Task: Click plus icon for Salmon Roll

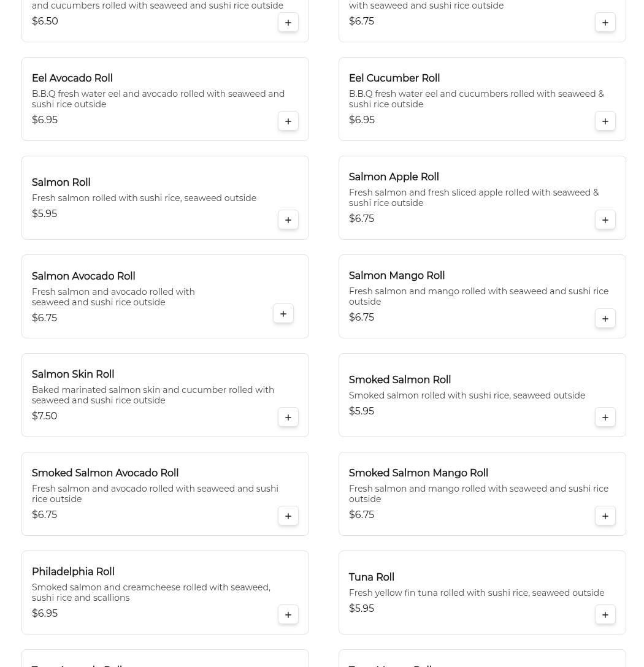Action: (288, 219)
